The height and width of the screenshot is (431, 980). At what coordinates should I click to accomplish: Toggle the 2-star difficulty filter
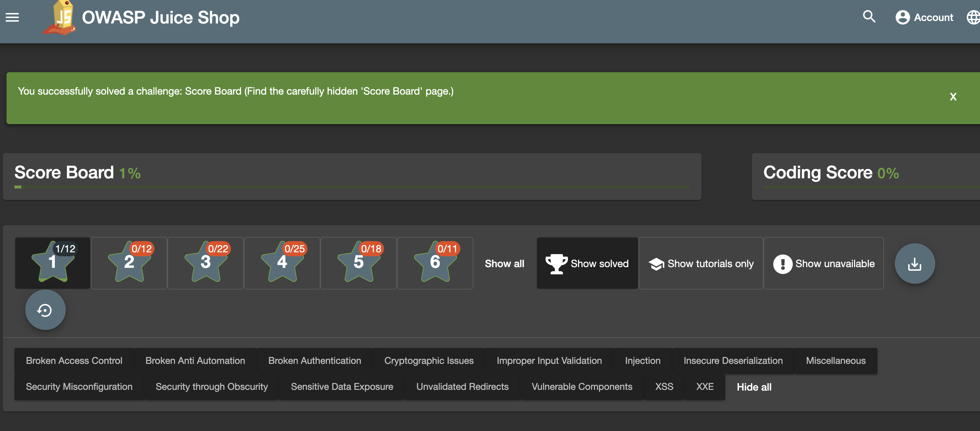129,263
